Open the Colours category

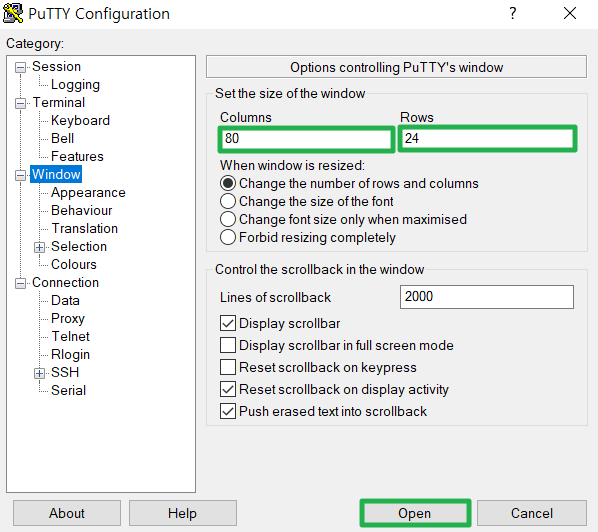coord(74,264)
